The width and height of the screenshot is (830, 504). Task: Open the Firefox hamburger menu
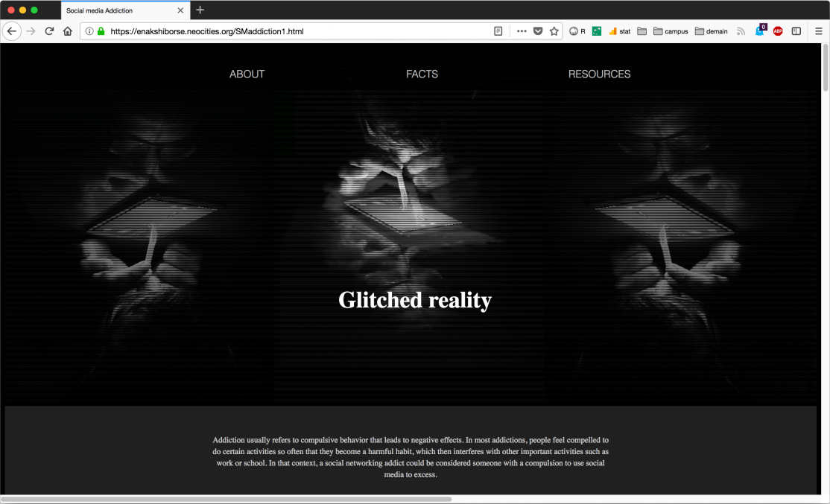[818, 31]
